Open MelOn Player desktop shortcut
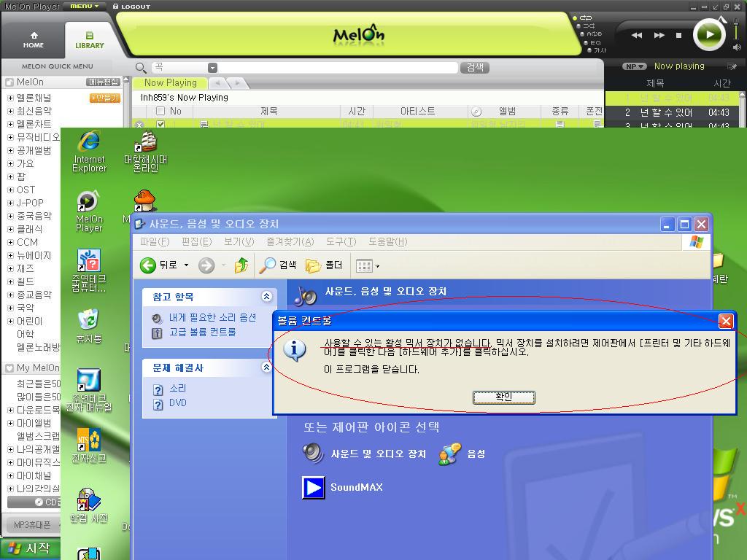This screenshot has height=560, width=747. point(89,211)
